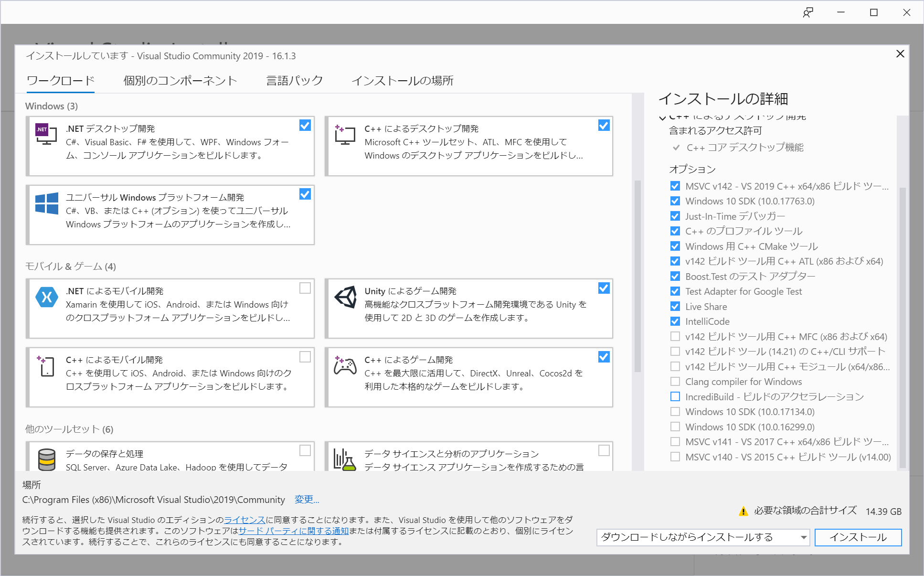Enable the IncrediBuild option checkbox
The width and height of the screenshot is (924, 576).
tap(675, 396)
